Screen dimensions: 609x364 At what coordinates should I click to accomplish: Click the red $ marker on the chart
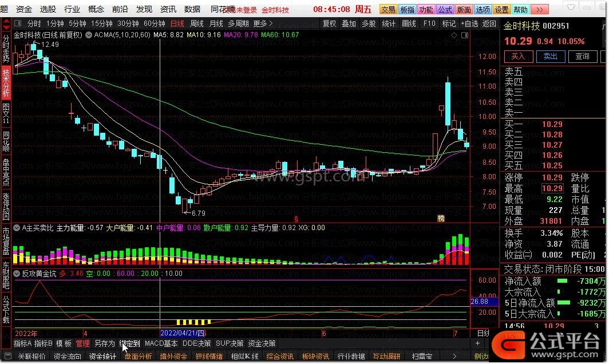(296, 219)
